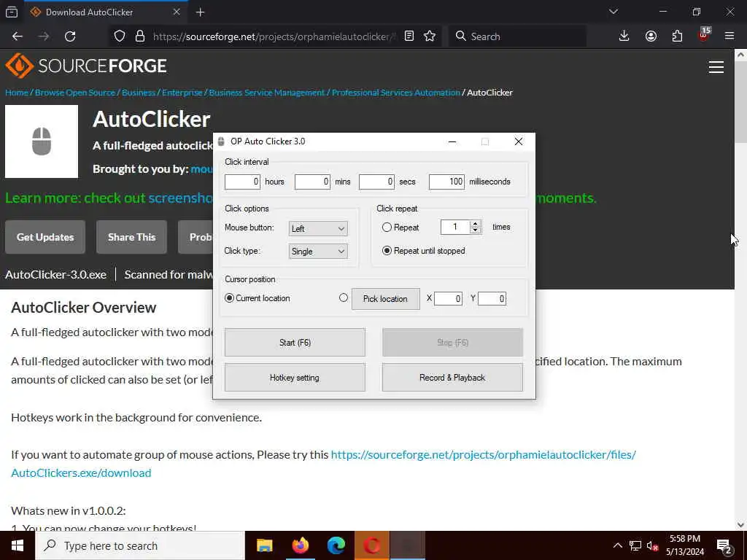Select the Pick location radio button
The height and width of the screenshot is (560, 747).
(344, 297)
